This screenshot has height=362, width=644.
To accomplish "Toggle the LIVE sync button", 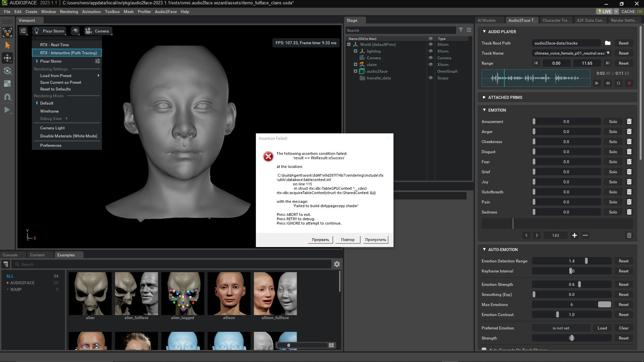I will click(604, 11).
